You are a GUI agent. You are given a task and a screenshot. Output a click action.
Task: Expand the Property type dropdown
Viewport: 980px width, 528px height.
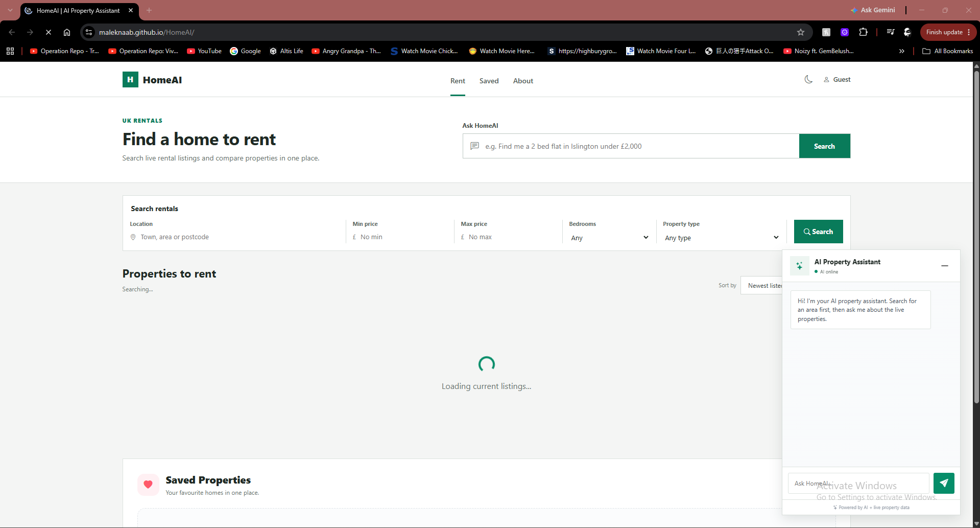(x=722, y=238)
